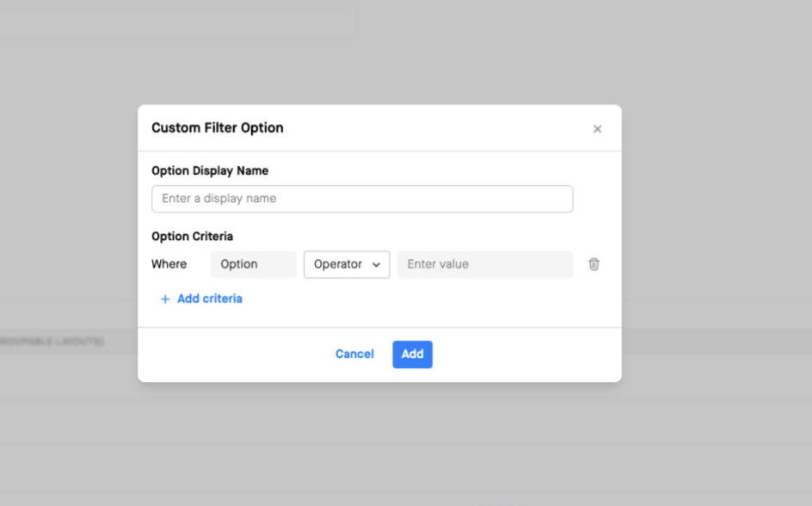
Task: Close the Custom Filter Option dialog
Action: coord(597,129)
